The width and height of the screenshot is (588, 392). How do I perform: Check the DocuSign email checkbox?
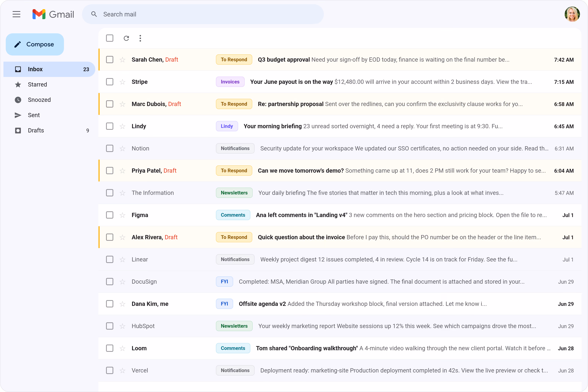(x=109, y=282)
